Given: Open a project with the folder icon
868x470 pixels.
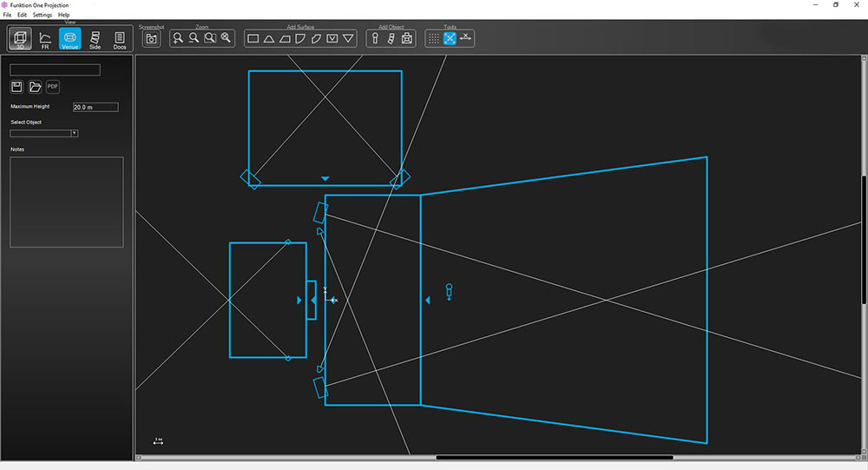Looking at the screenshot, I should point(35,87).
